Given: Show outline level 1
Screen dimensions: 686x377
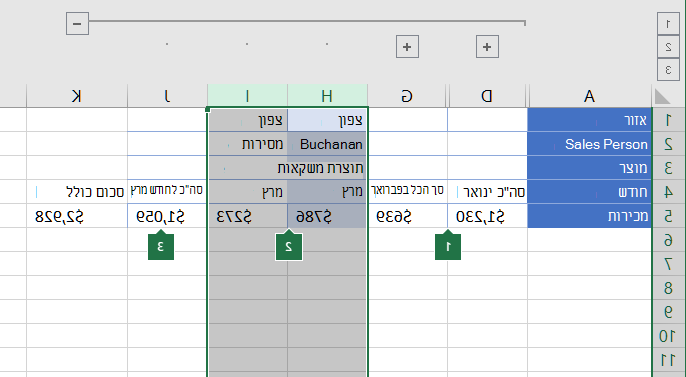Looking at the screenshot, I should [668, 24].
